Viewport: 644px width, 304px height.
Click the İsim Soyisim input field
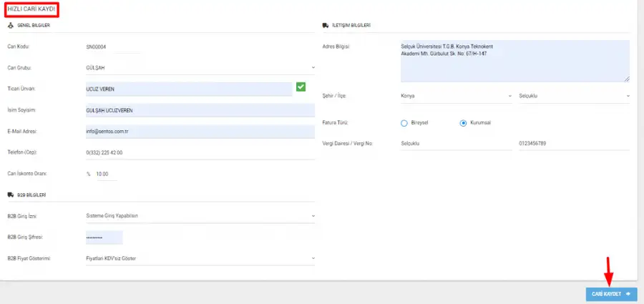[x=200, y=110]
